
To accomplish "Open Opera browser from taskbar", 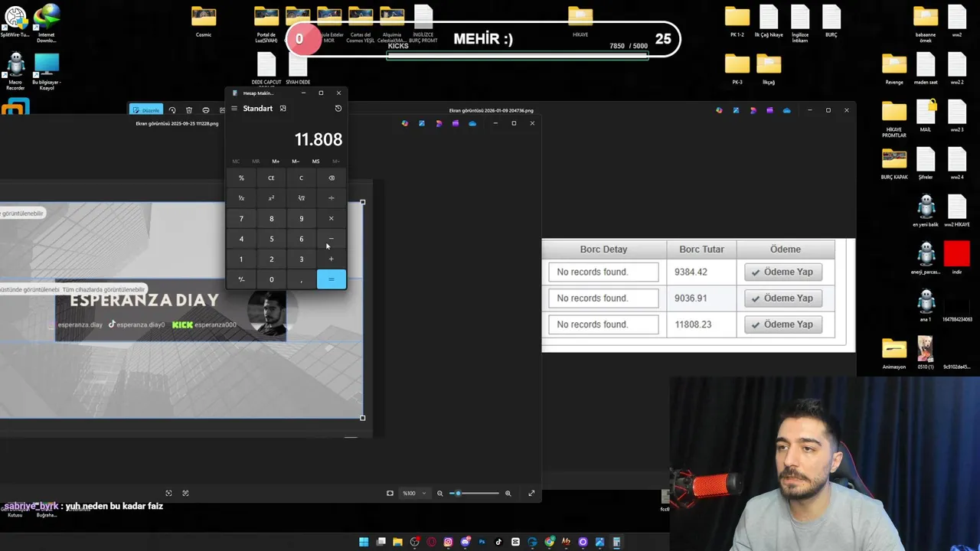I will click(x=431, y=542).
